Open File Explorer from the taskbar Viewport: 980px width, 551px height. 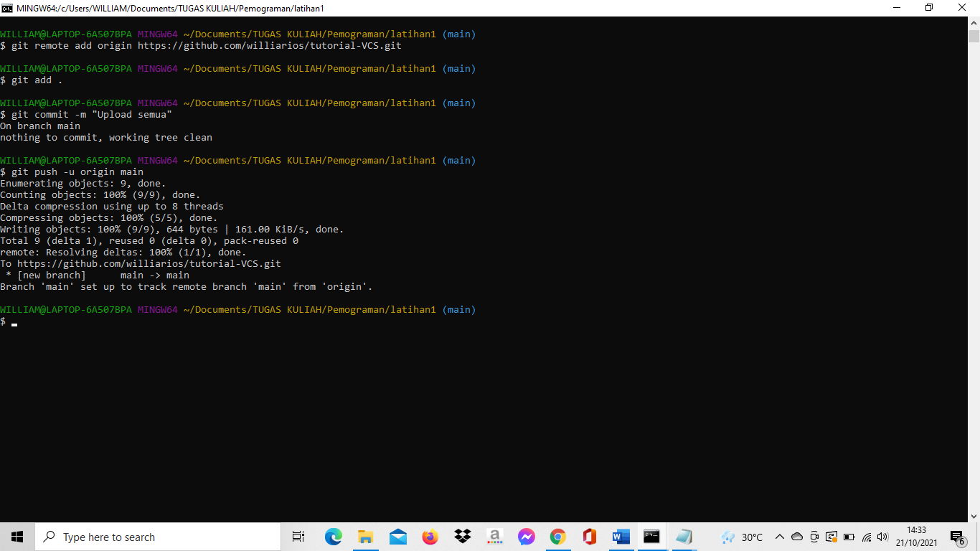tap(366, 537)
